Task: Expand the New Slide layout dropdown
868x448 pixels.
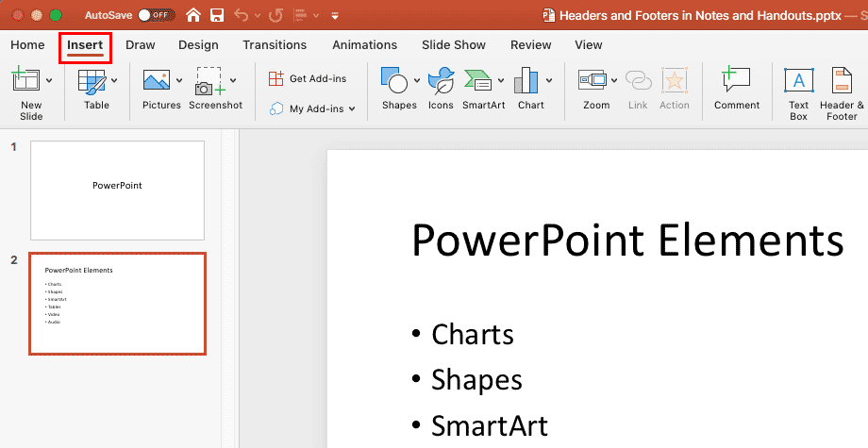Action: pyautogui.click(x=49, y=81)
